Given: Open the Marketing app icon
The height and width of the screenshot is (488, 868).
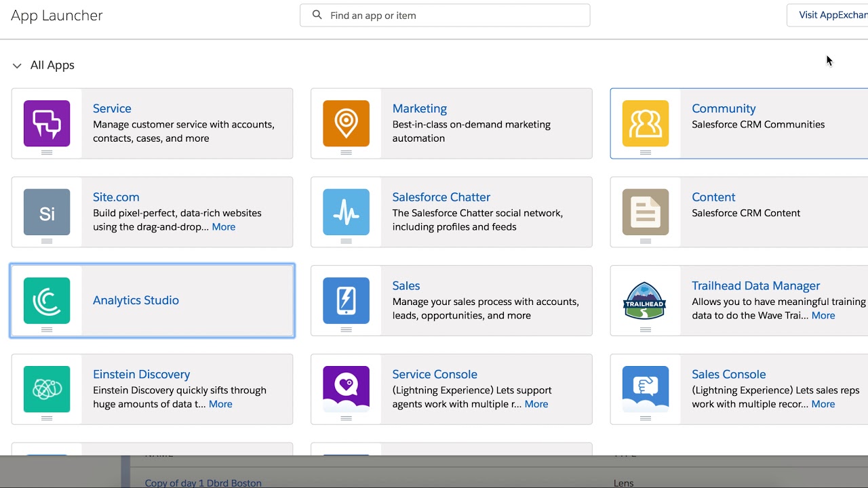Looking at the screenshot, I should tap(346, 123).
